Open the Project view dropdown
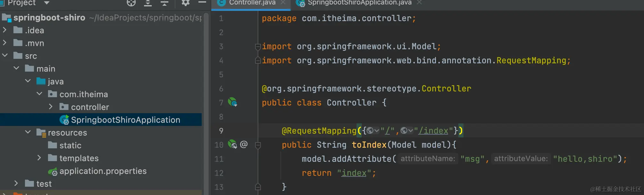The image size is (644, 195). (47, 3)
